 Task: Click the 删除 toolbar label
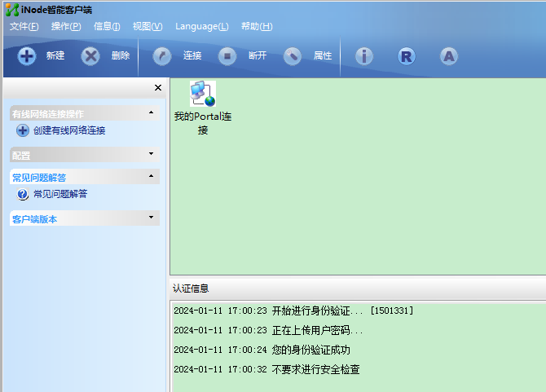point(121,55)
